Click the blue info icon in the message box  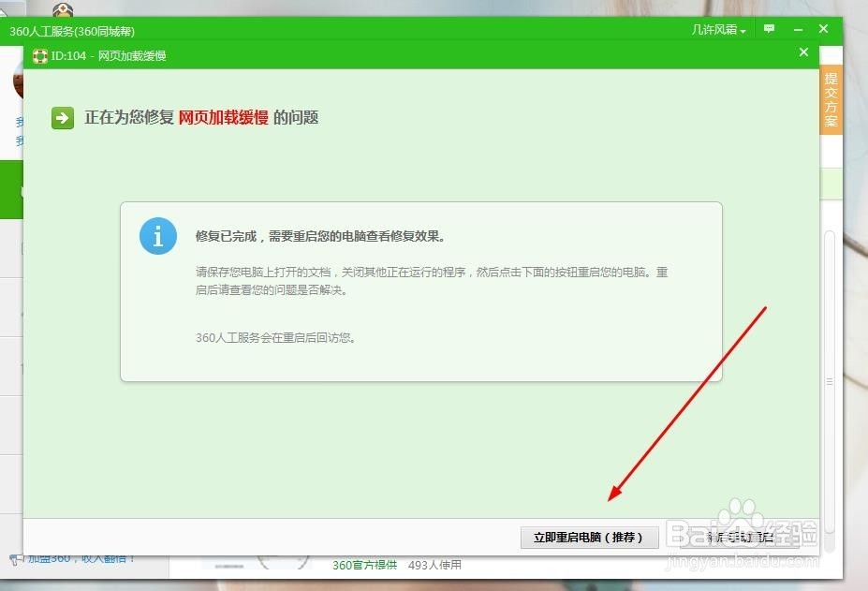tap(157, 236)
